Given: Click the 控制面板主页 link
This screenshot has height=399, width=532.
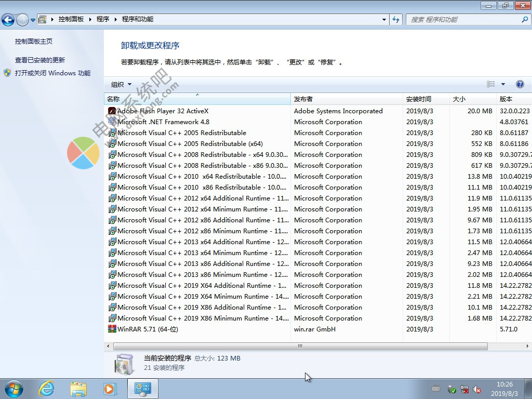Looking at the screenshot, I should coord(34,41).
